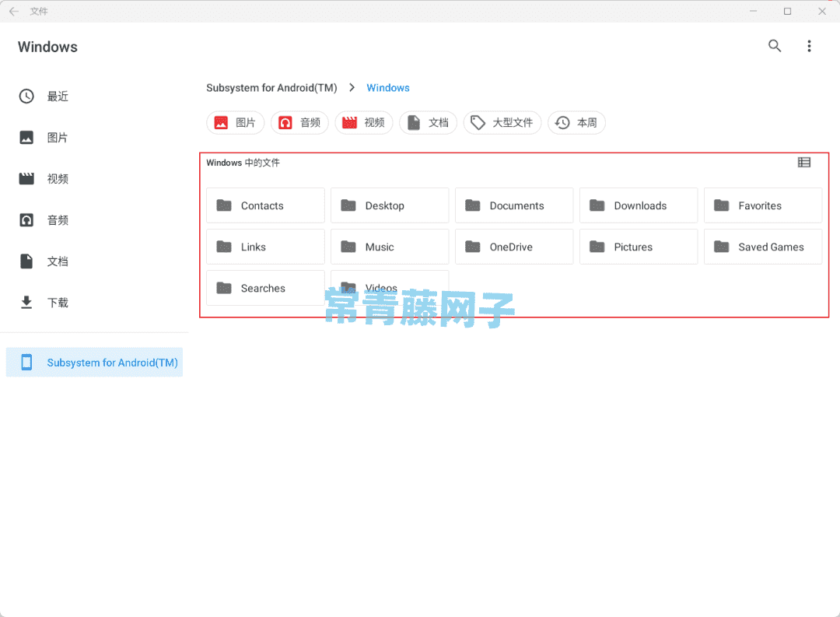Select 图片 in the left sidebar
The image size is (840, 617).
(x=94, y=138)
